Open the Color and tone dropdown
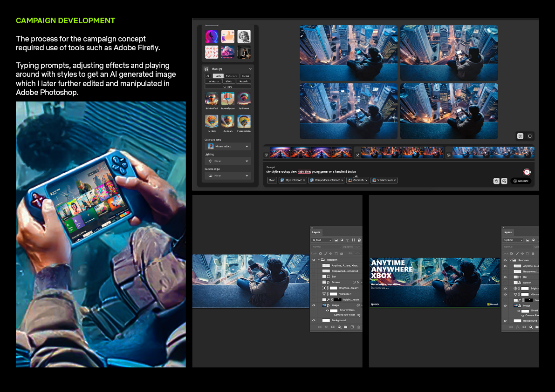The image size is (555, 392). coord(228,146)
